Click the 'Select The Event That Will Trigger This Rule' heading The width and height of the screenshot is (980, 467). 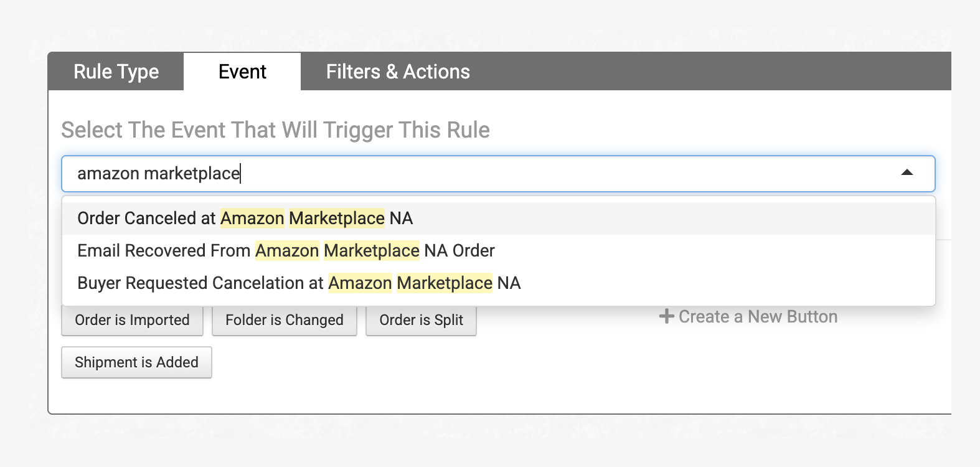(275, 130)
